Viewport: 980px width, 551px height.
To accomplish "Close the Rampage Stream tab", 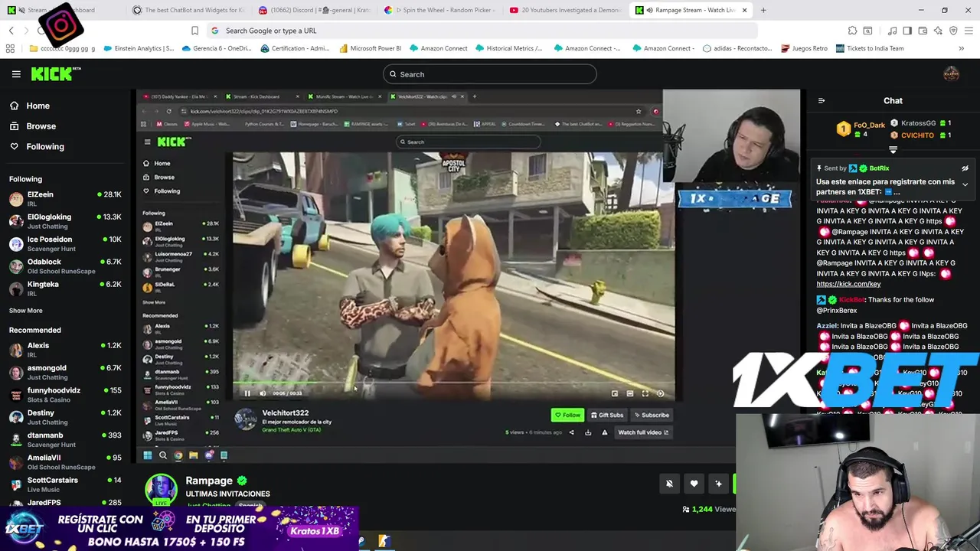I will (x=744, y=10).
